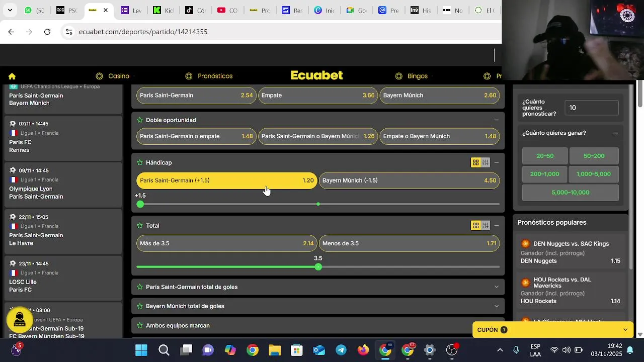Screen dimensions: 644x362
Task: Favorite the Total market star
Action: (140, 226)
